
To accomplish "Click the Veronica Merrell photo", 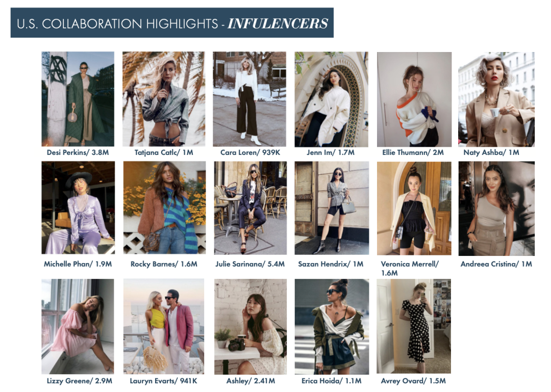I will [x=414, y=208].
